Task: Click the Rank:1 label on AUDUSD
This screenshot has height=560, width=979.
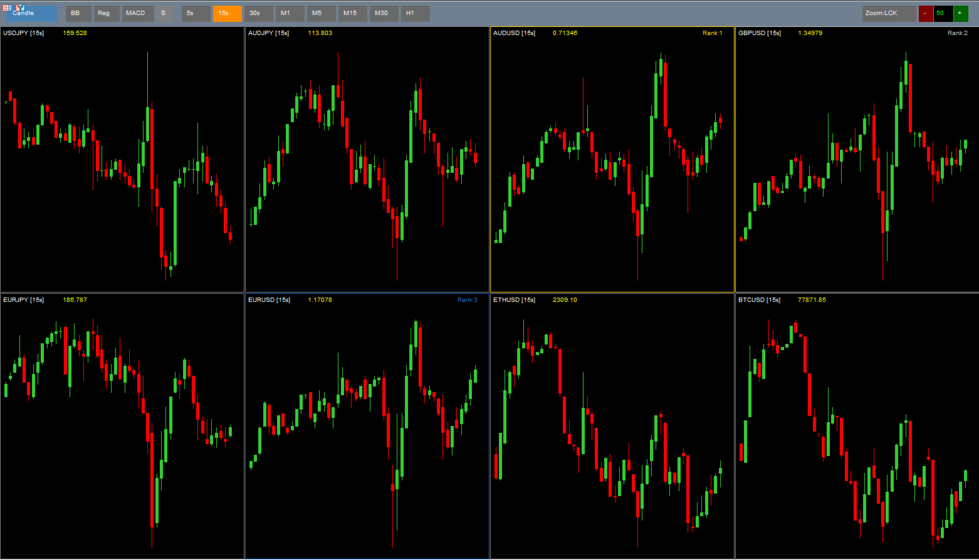Action: pos(713,33)
